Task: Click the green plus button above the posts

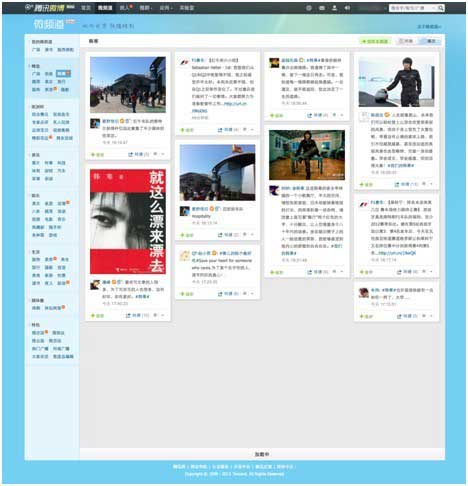Action: (x=376, y=41)
